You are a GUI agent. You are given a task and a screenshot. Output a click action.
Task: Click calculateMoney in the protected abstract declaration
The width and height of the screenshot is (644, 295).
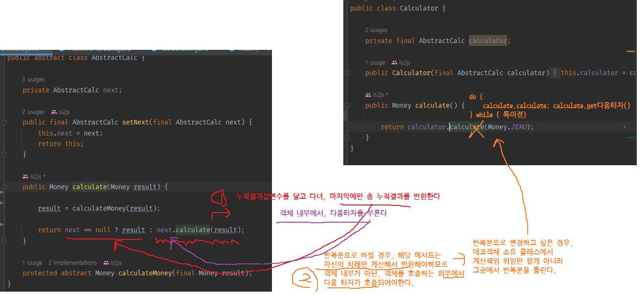145,273
